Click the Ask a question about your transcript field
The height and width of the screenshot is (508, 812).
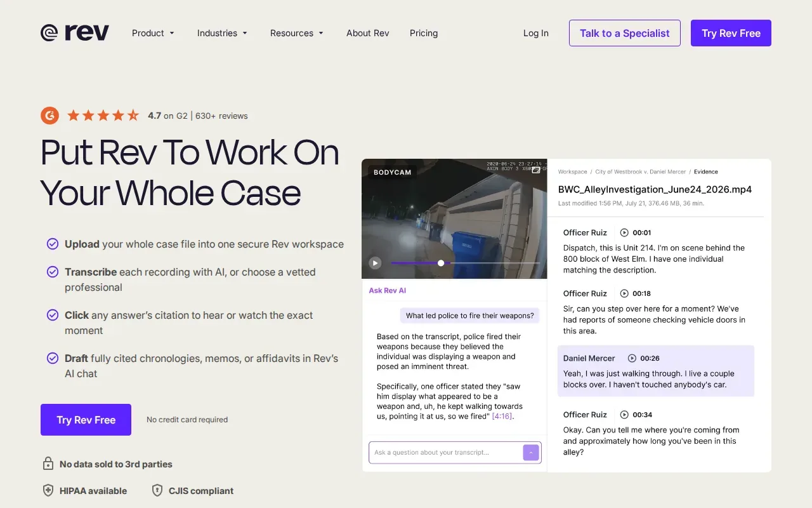(455, 453)
